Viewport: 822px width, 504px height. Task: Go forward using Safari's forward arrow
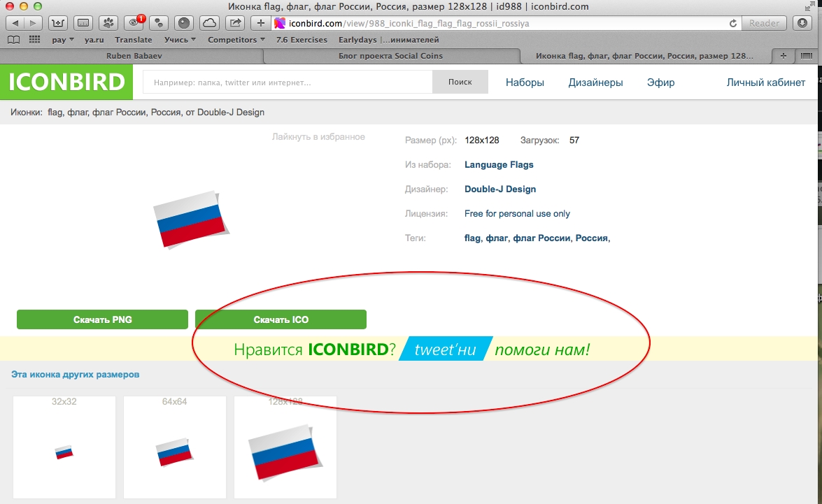click(x=33, y=23)
